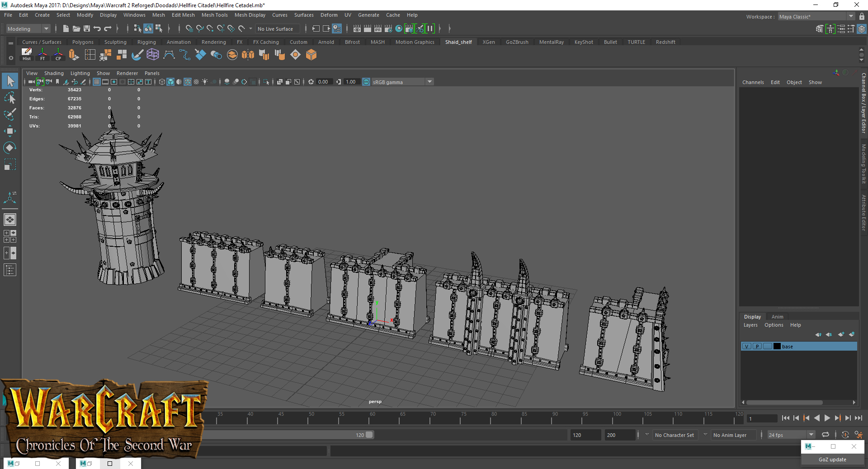The width and height of the screenshot is (868, 469).
Task: Click the No Live Surface field
Action: pyautogui.click(x=277, y=28)
